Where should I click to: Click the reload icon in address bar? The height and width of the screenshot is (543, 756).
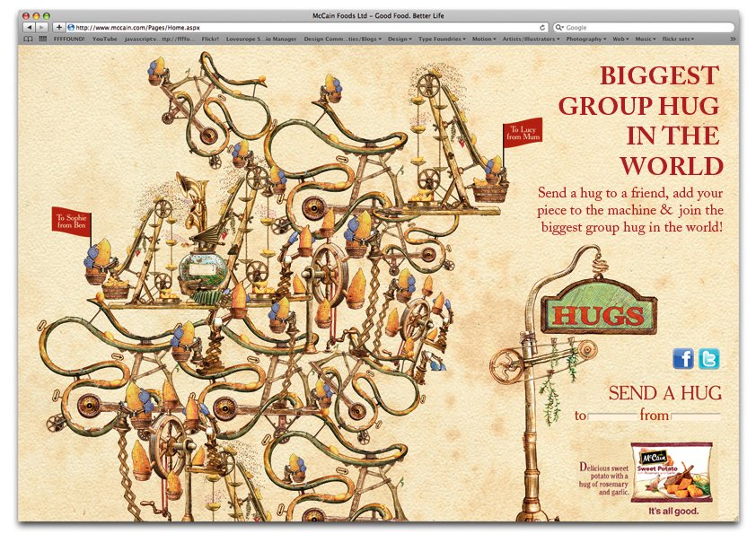coord(542,28)
